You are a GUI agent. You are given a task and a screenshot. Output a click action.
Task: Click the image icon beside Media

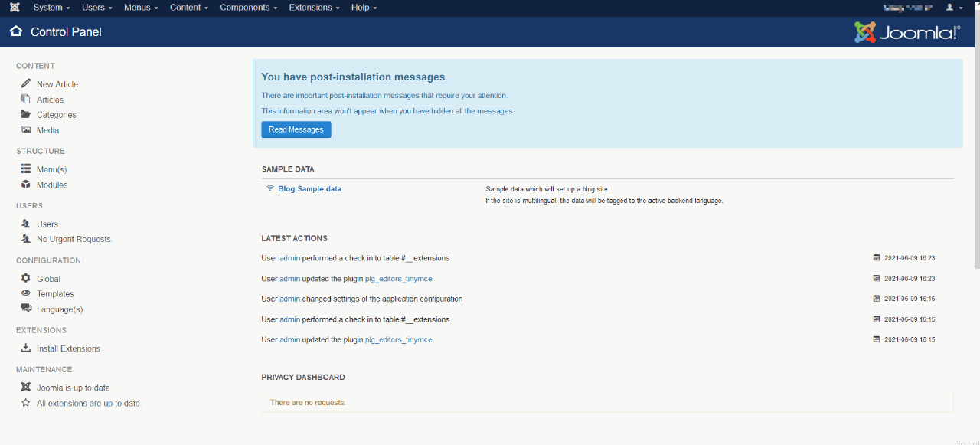click(x=26, y=129)
